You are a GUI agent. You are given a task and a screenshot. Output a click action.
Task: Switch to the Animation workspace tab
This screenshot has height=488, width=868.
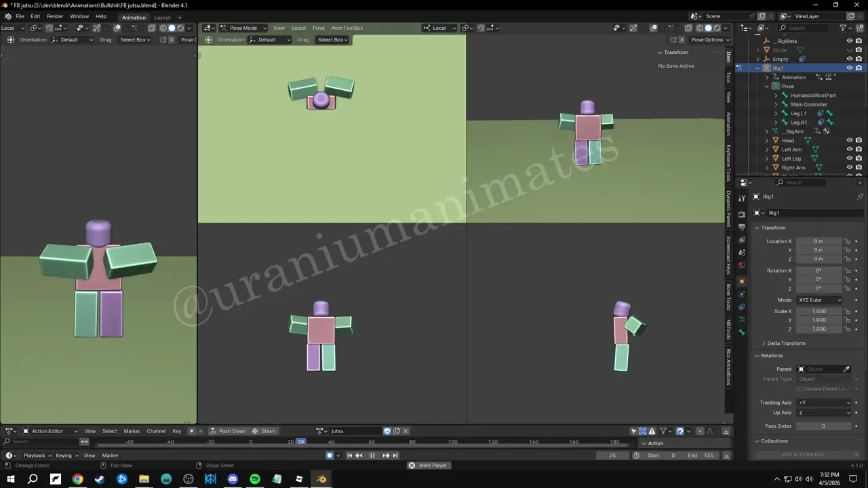coord(134,18)
